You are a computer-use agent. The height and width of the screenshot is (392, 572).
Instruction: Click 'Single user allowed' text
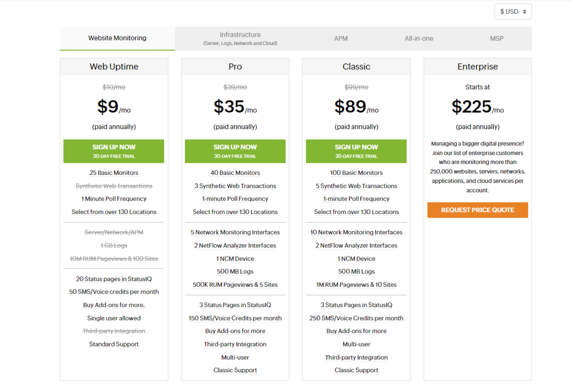pyautogui.click(x=114, y=318)
